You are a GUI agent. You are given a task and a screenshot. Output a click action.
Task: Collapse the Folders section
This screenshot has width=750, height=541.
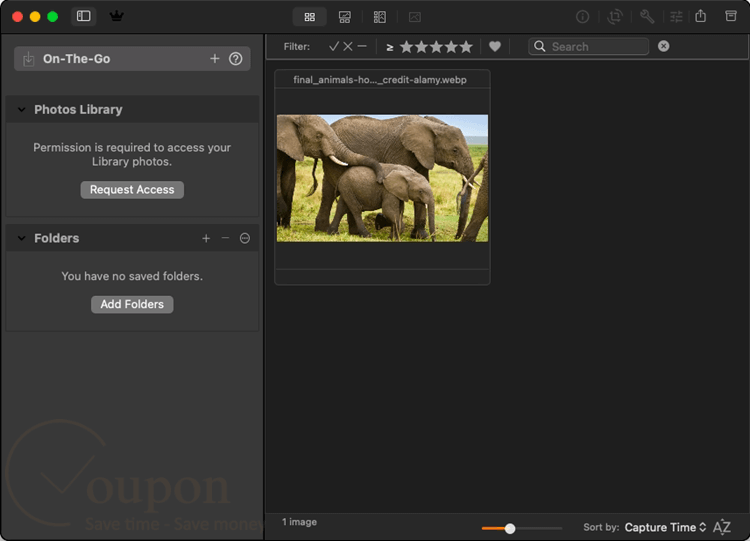[22, 238]
